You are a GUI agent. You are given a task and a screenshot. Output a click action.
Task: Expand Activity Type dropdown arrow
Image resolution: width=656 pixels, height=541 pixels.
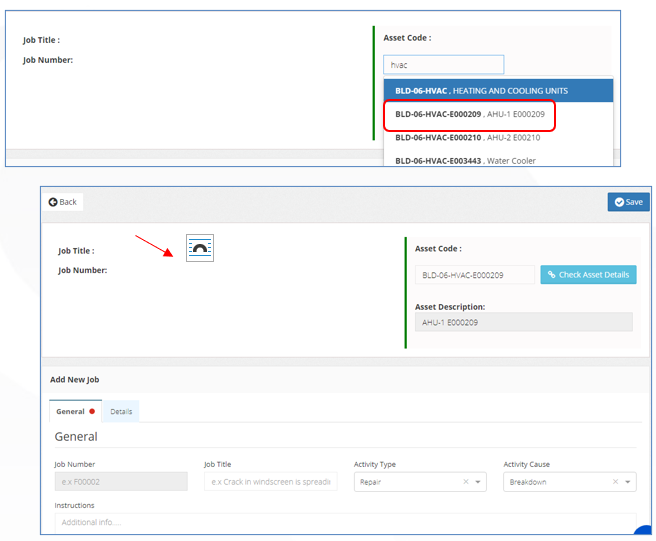478,482
